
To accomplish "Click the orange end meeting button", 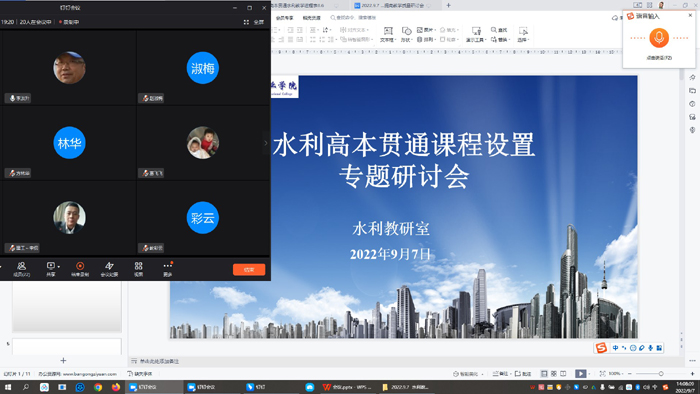I will pos(249,270).
